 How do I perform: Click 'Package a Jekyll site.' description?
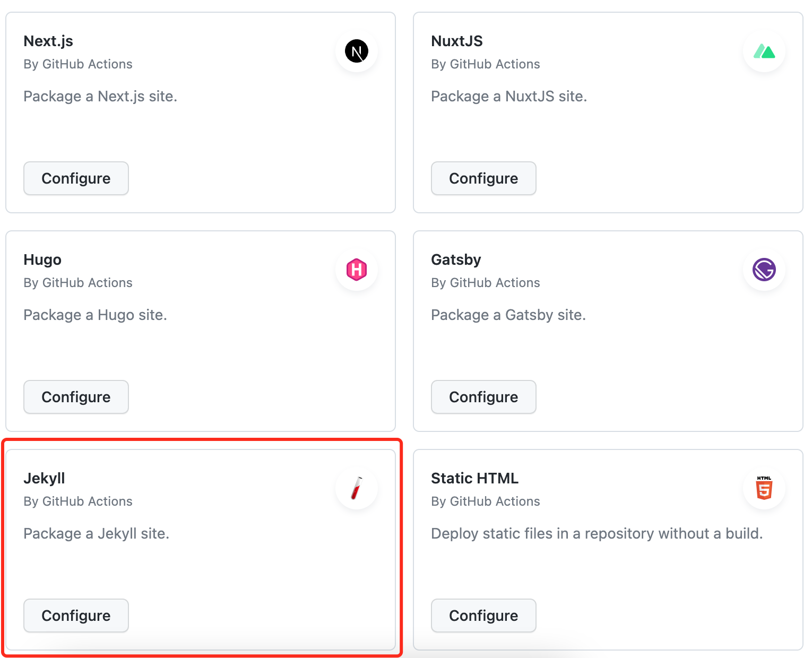pos(97,534)
